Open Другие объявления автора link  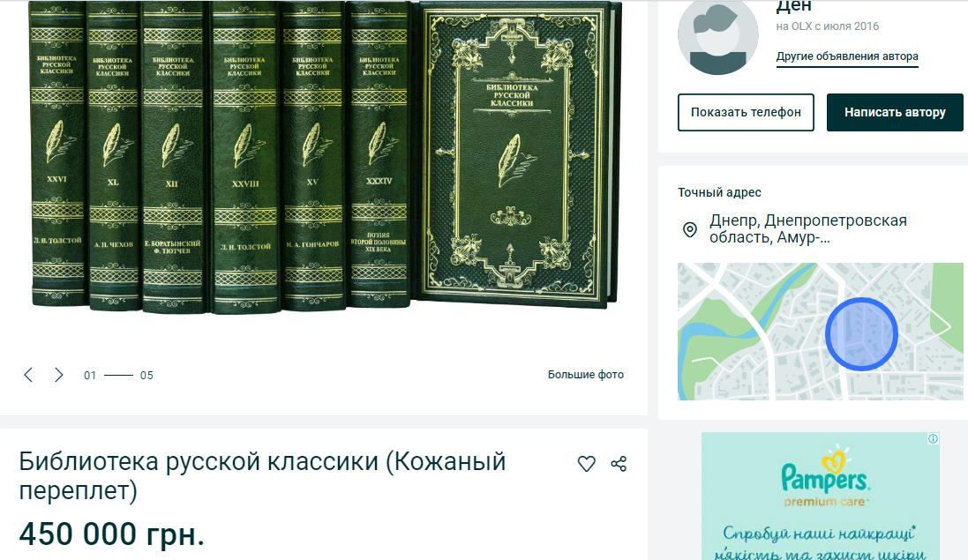tap(847, 56)
